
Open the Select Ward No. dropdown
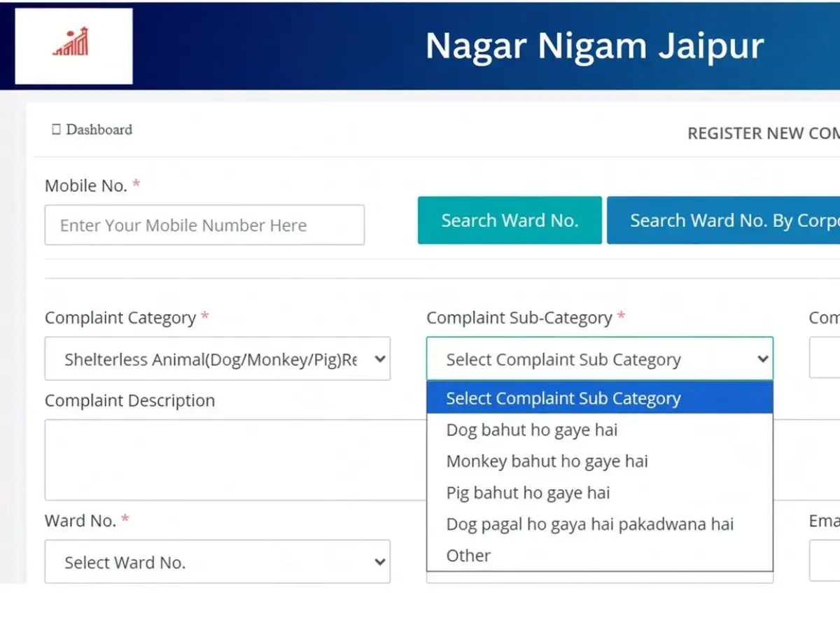pyautogui.click(x=218, y=561)
